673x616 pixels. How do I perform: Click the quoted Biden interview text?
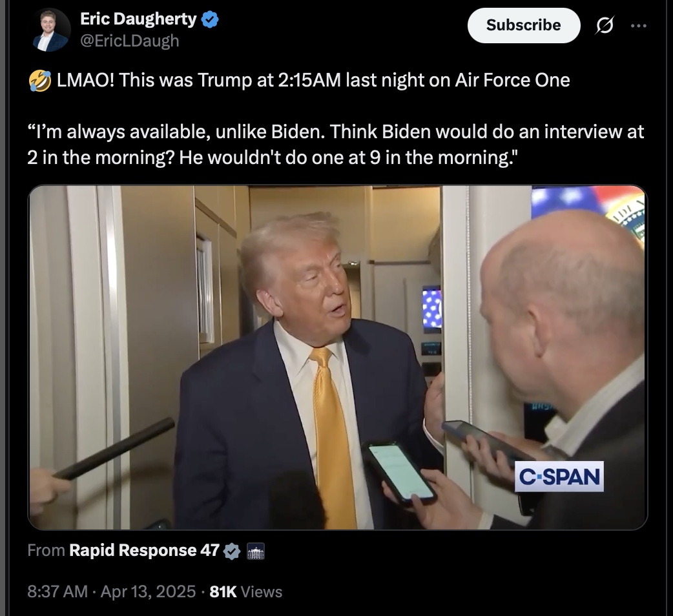point(336,145)
